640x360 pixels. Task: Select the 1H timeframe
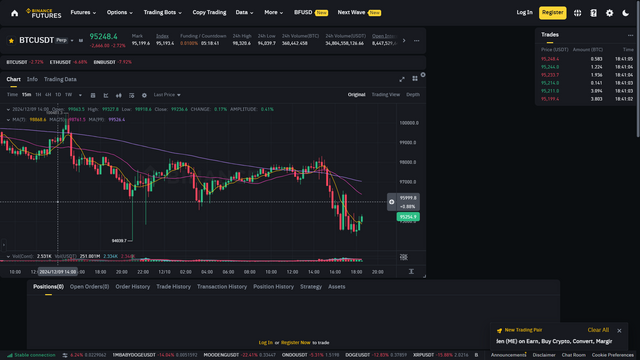[x=38, y=95]
